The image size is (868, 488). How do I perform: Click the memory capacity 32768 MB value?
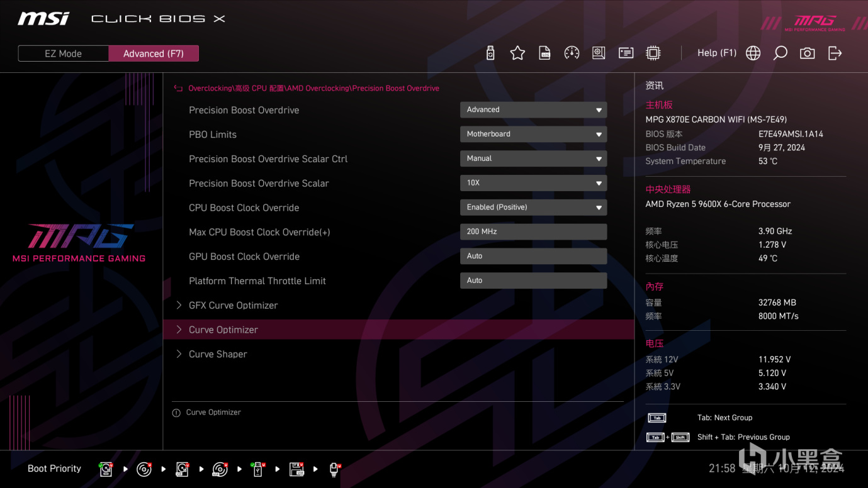[x=777, y=302]
